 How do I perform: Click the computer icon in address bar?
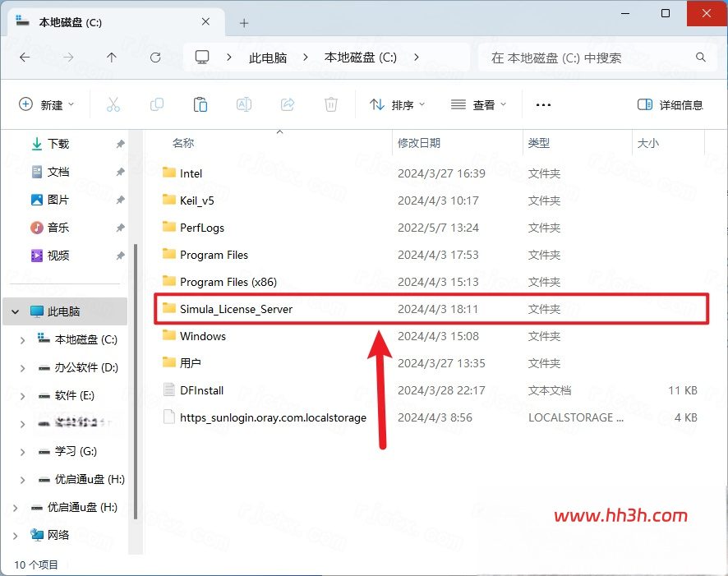202,57
